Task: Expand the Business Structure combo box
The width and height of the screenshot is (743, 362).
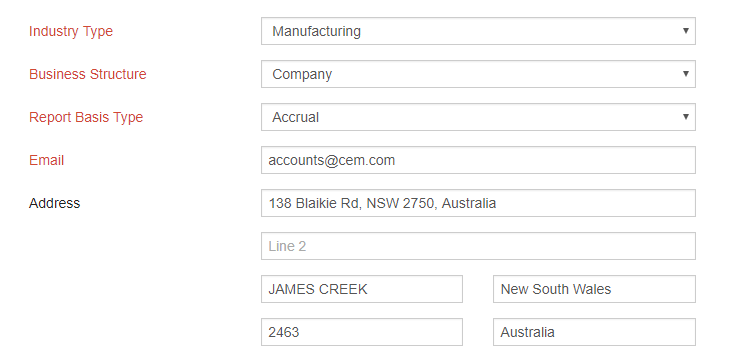Action: click(478, 74)
